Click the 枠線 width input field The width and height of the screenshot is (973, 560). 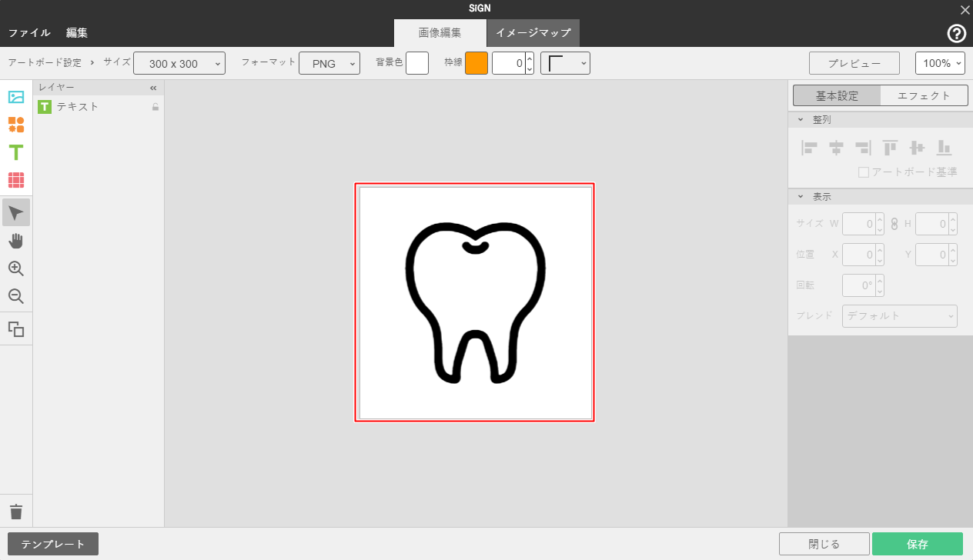508,63
